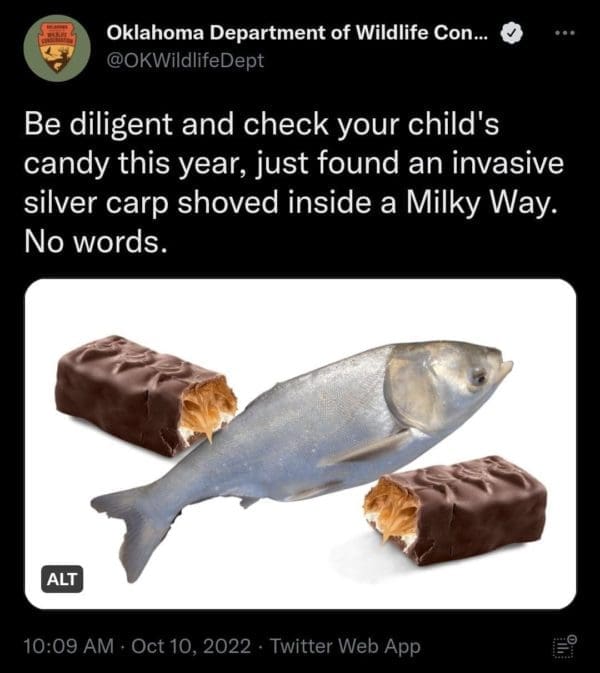
Task: Click the Twitter Web App source label
Action: click(347, 646)
